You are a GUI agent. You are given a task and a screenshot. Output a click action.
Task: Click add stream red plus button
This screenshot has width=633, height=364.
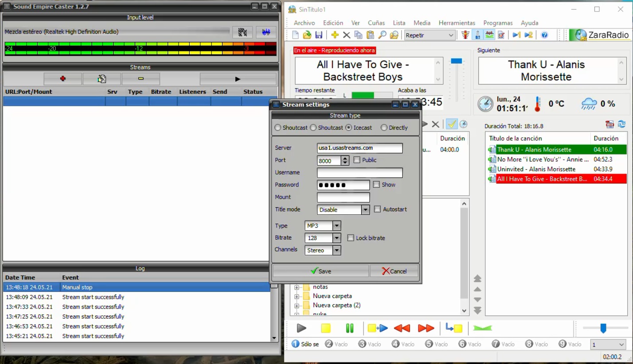coord(63,79)
